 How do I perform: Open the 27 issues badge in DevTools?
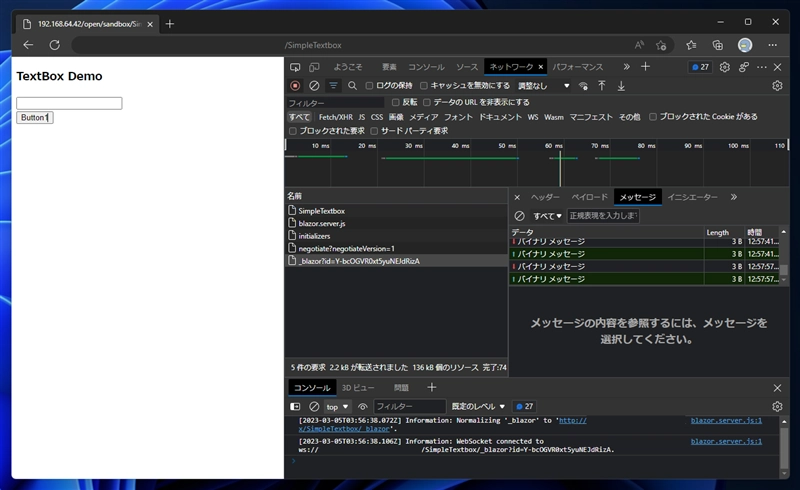pyautogui.click(x=701, y=67)
